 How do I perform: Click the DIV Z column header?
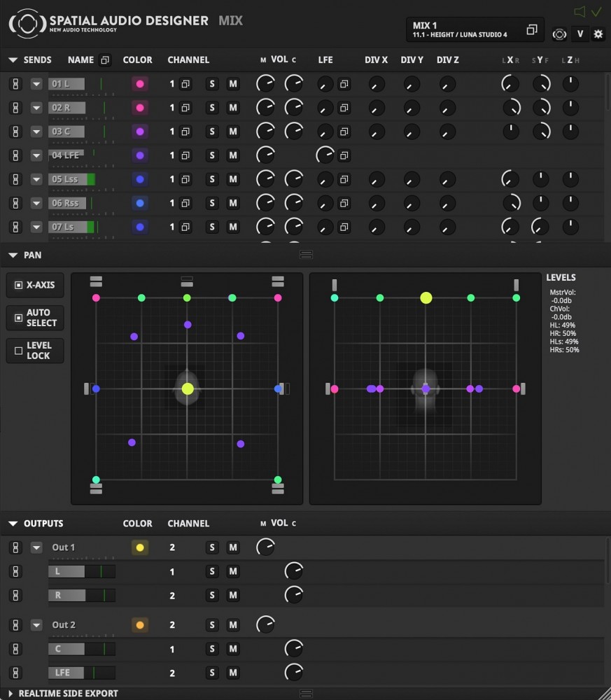tap(448, 59)
